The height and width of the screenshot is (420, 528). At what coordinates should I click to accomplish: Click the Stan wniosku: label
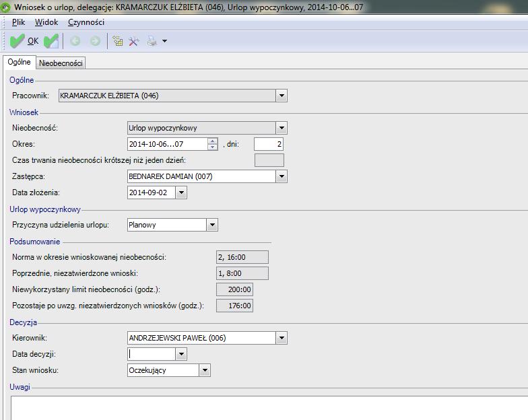[35, 370]
